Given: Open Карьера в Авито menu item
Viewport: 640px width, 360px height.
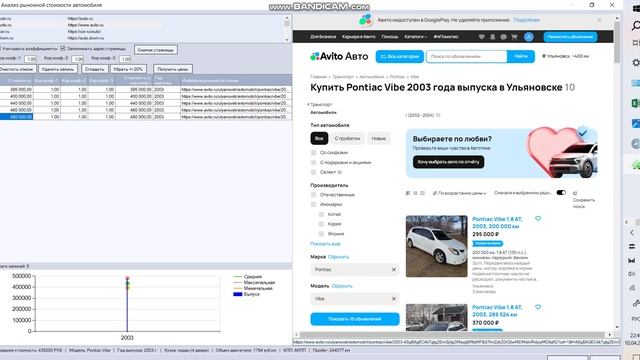Looking at the screenshot, I should (359, 37).
